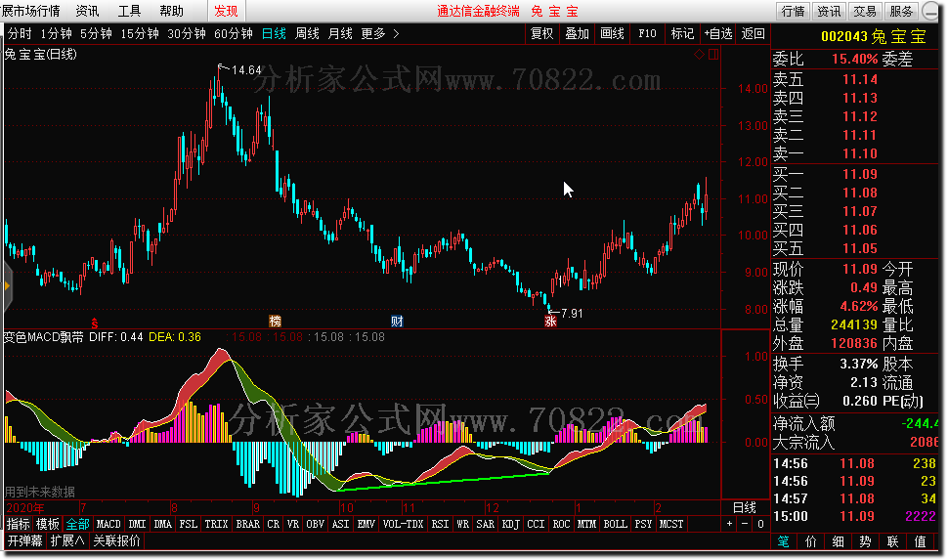Select the 日线 period

click(274, 34)
